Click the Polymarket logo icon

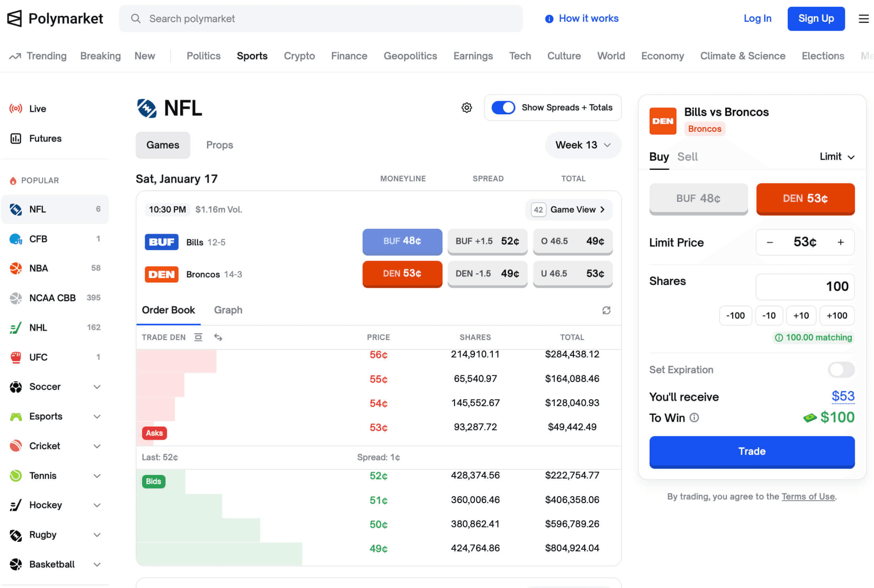tap(15, 18)
